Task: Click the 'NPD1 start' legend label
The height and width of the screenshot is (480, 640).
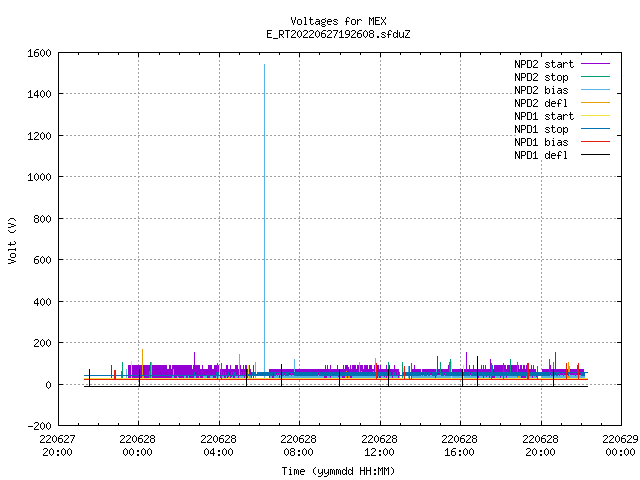Action: (544, 116)
